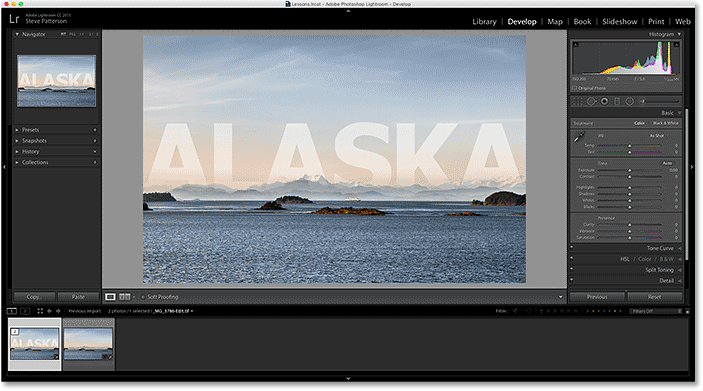Viewport: 703px width, 391px height.
Task: Select the second filmstrip photo without text
Action: 88,344
